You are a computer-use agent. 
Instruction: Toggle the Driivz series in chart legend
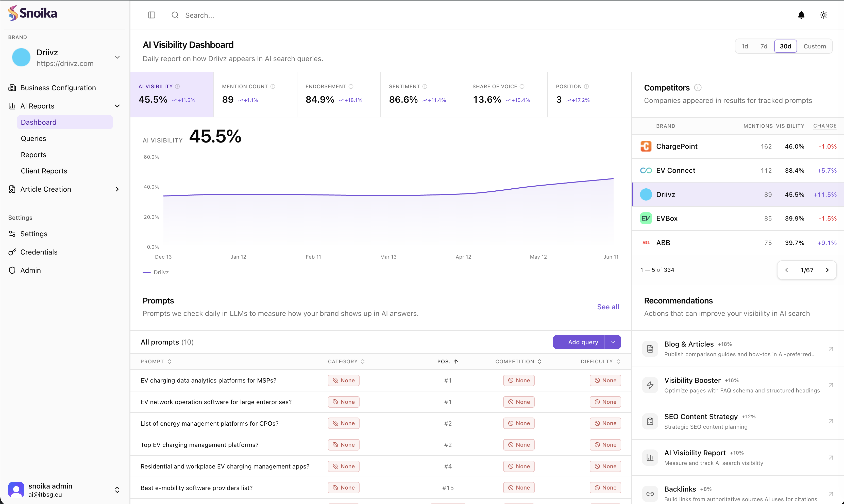[156, 272]
